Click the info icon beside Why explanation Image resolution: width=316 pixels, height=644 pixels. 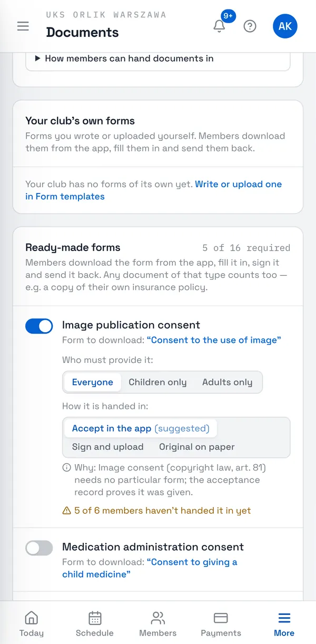click(x=66, y=468)
